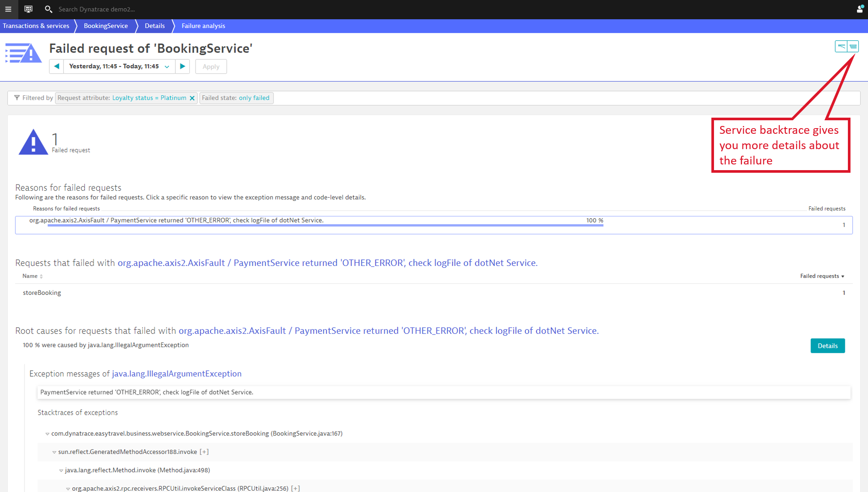Image resolution: width=868 pixels, height=492 pixels.
Task: Remove Loyalty status Platinum filter
Action: [x=192, y=98]
